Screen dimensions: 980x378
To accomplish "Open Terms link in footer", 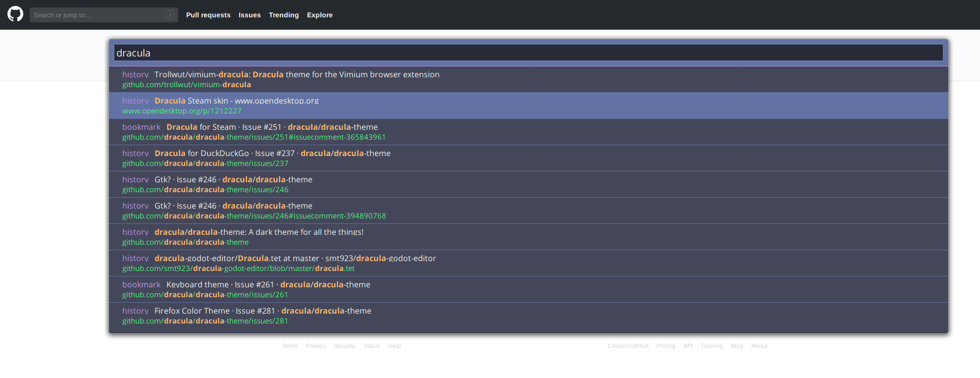I will point(290,346).
